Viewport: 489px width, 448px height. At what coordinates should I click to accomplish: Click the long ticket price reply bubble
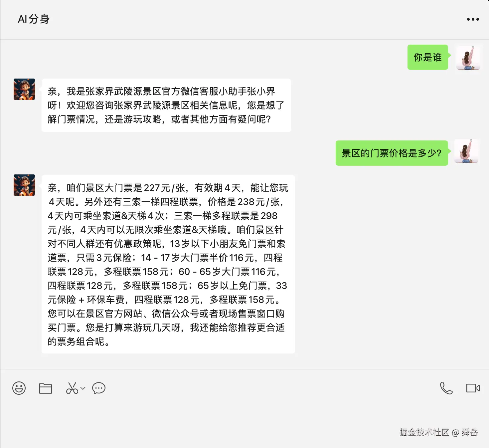[168, 264]
